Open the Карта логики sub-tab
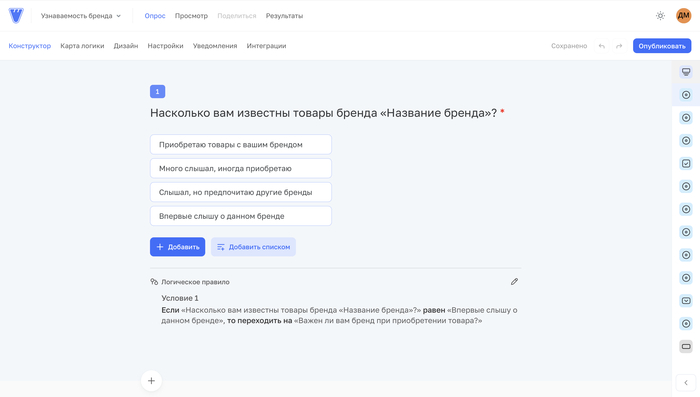 (x=82, y=46)
